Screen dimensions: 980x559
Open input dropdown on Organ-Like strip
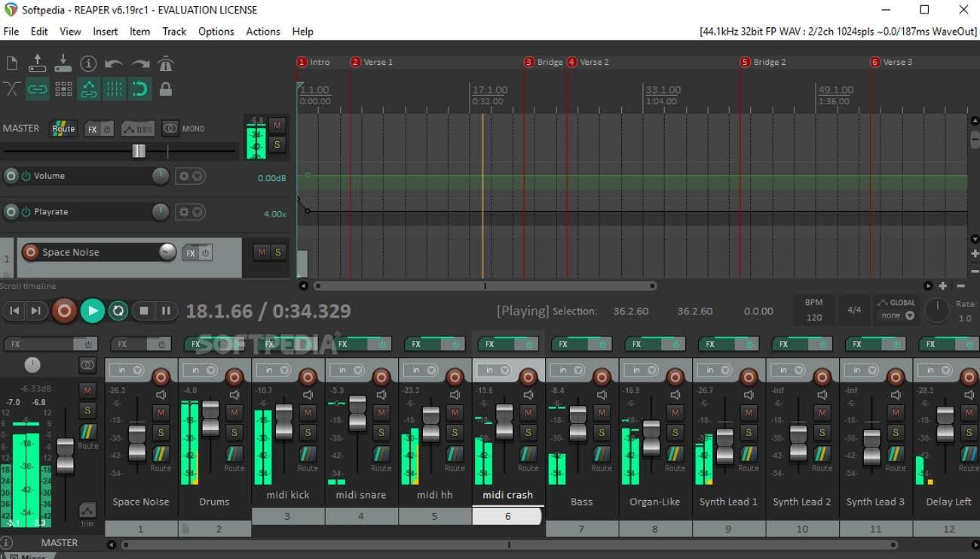641,370
